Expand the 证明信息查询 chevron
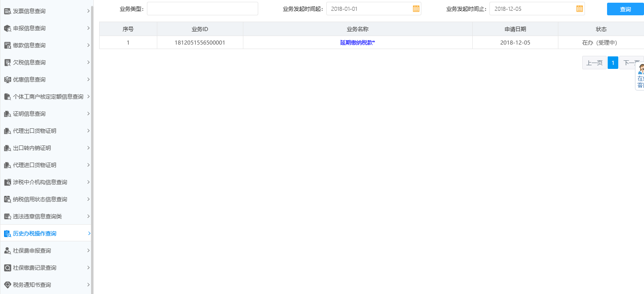 click(88, 113)
